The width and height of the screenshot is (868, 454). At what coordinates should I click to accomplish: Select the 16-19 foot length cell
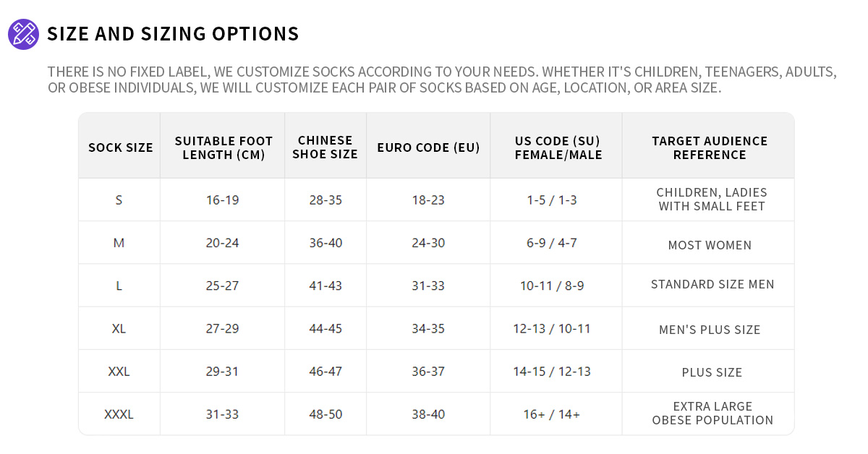pyautogui.click(x=222, y=200)
